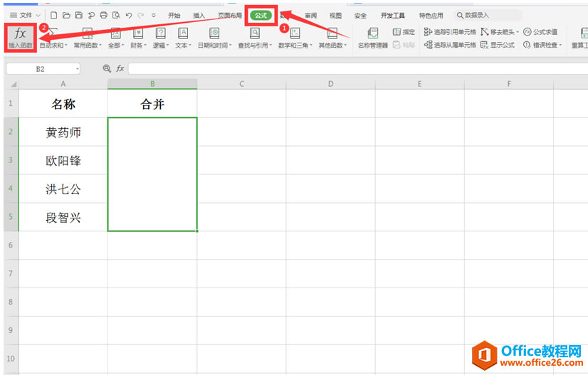Click cell containing 洪七公
588x375 pixels.
63,189
